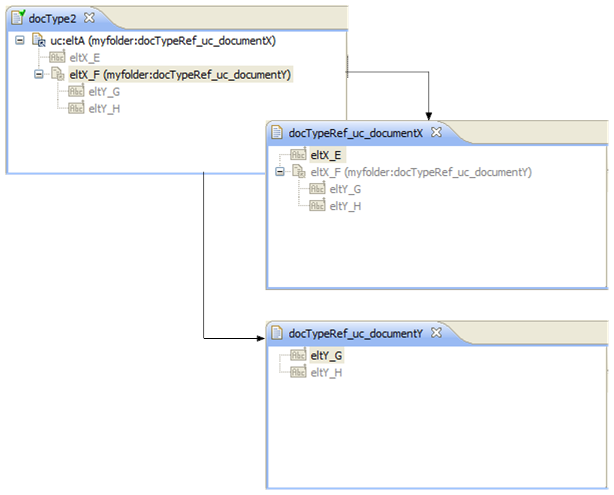Image resolution: width=614 pixels, height=495 pixels.
Task: Select eltY_G in the documentY panel
Action: [x=327, y=355]
